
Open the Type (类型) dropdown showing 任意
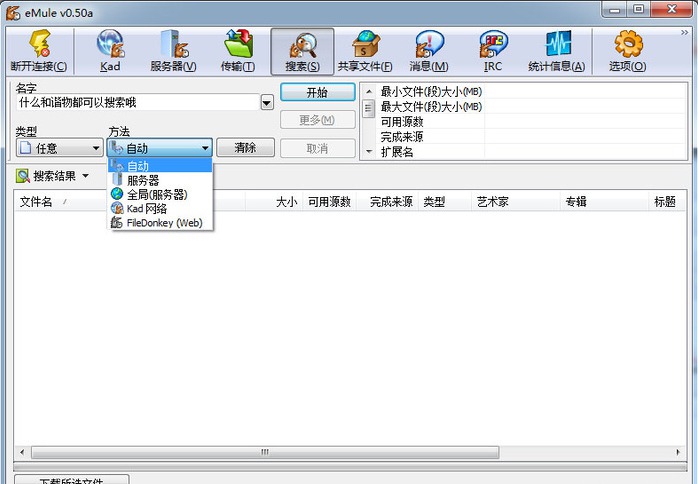point(59,148)
